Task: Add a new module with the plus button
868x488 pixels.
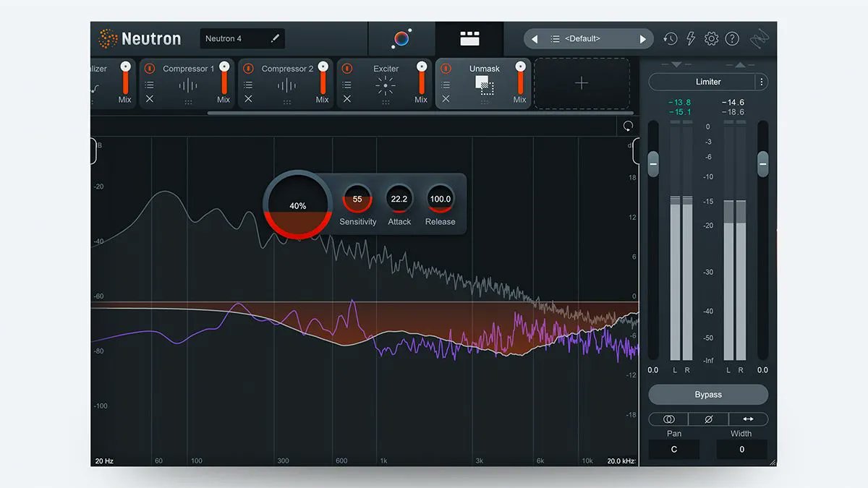Action: coord(582,83)
